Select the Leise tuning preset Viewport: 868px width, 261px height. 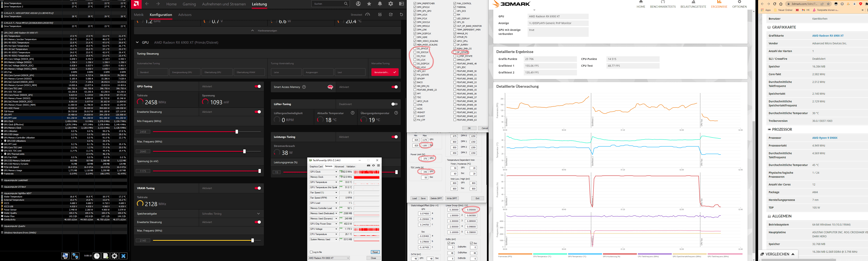coord(286,72)
